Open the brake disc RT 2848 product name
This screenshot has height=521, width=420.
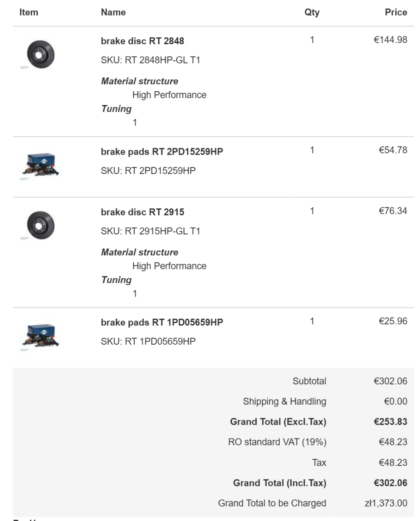coord(142,41)
